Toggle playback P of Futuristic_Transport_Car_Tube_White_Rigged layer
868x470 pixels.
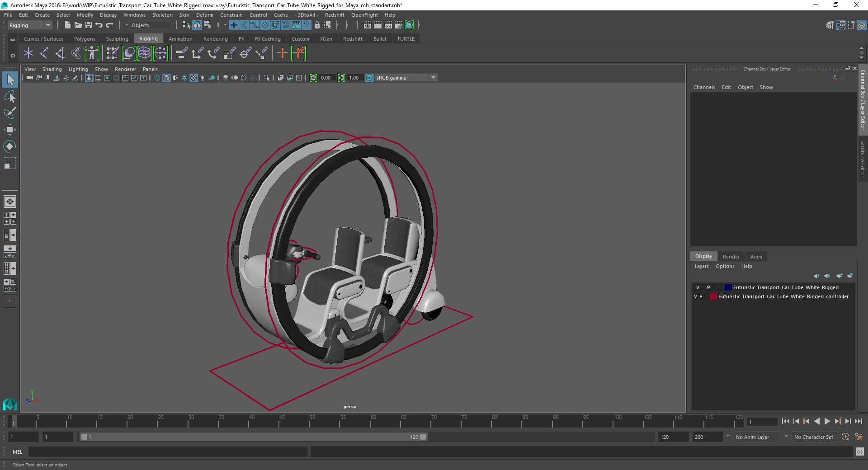pos(708,287)
